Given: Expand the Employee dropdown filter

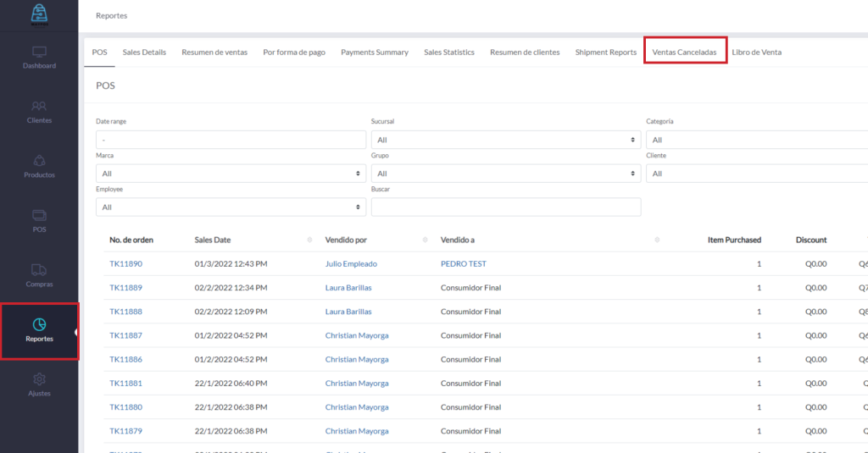Looking at the screenshot, I should click(231, 207).
